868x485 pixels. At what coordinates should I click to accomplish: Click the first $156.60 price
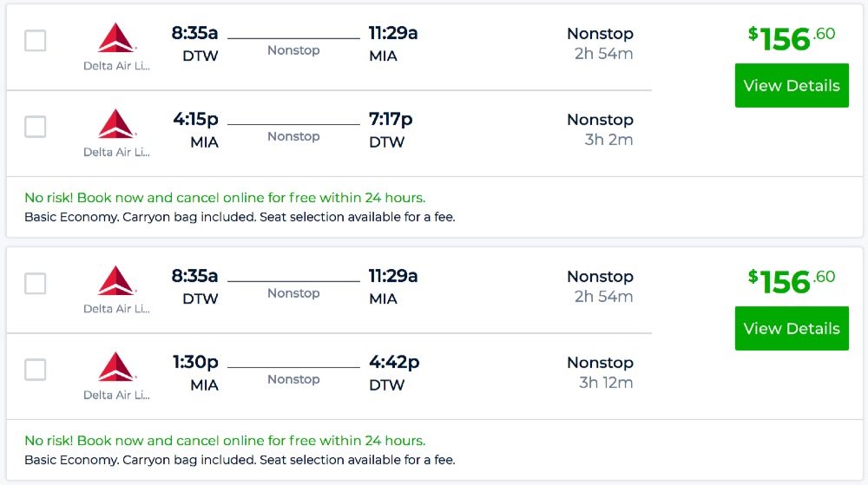coord(792,37)
